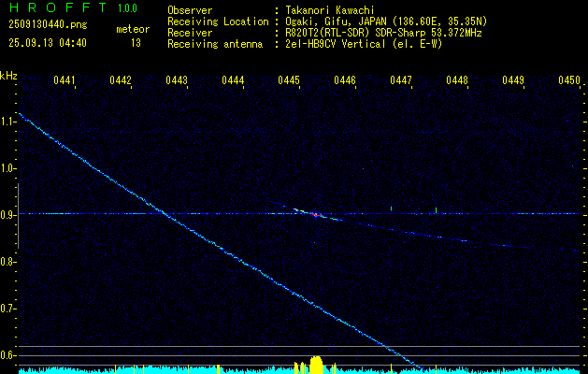
Task: Click the gray vertical frequency range bar
Action: [x=18, y=216]
